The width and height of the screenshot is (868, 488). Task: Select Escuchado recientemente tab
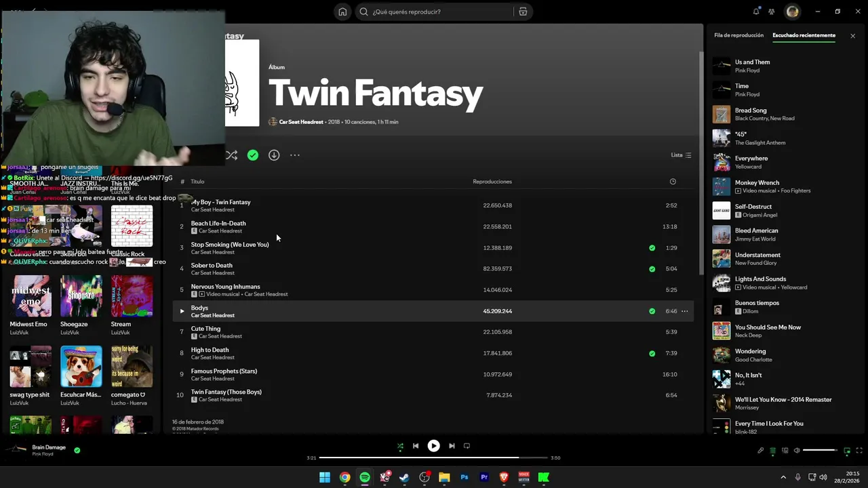coord(804,35)
